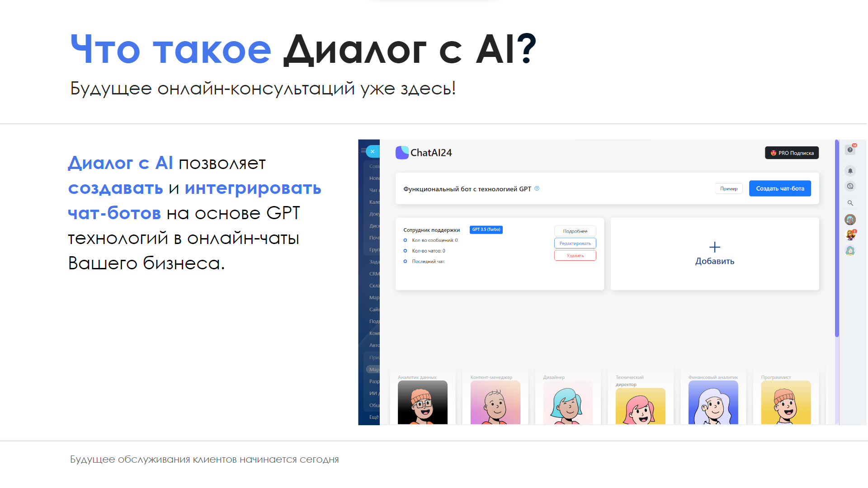Click the Кол-во сообщений: 0 line
The width and height of the screenshot is (868, 488).
click(x=434, y=240)
